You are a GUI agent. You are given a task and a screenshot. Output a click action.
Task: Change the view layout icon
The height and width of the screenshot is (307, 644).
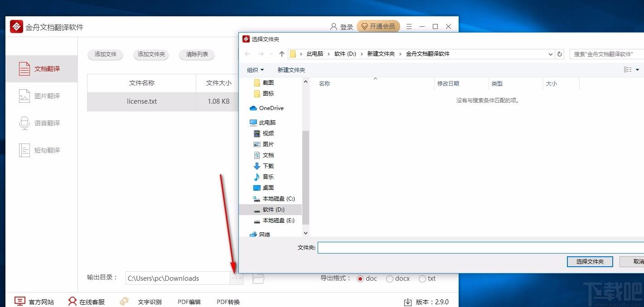(628, 70)
